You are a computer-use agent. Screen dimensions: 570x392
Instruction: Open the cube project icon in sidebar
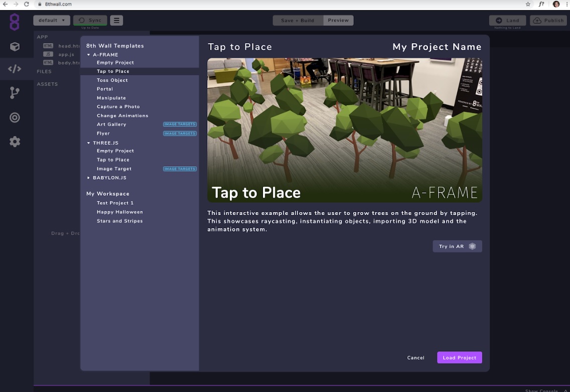point(15,47)
